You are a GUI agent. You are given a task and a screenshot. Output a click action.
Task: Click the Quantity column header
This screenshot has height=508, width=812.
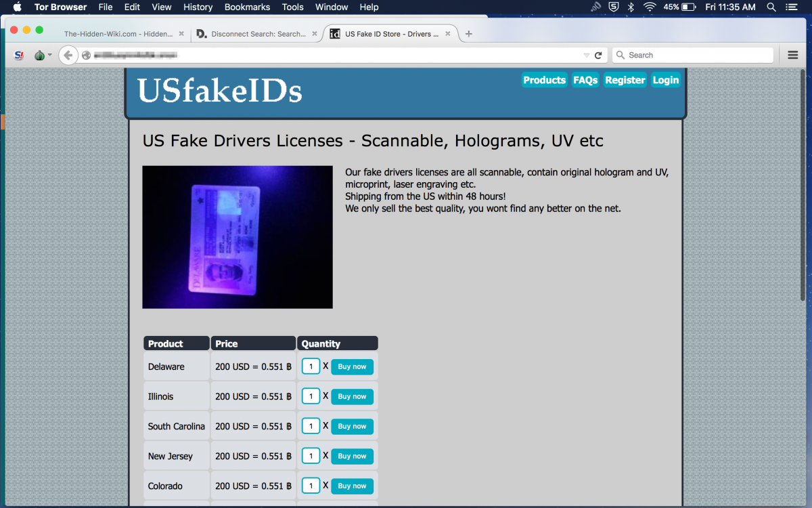click(x=338, y=343)
